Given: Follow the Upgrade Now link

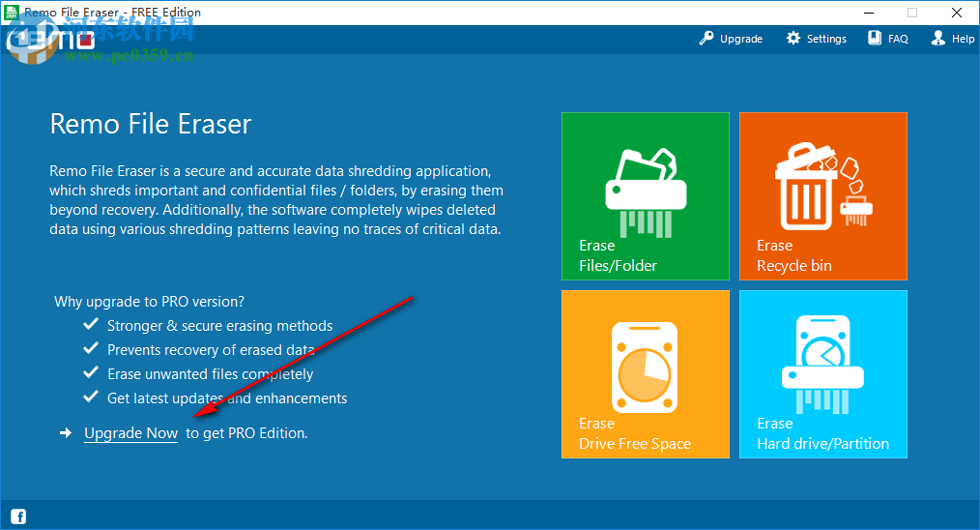Looking at the screenshot, I should coord(131,433).
